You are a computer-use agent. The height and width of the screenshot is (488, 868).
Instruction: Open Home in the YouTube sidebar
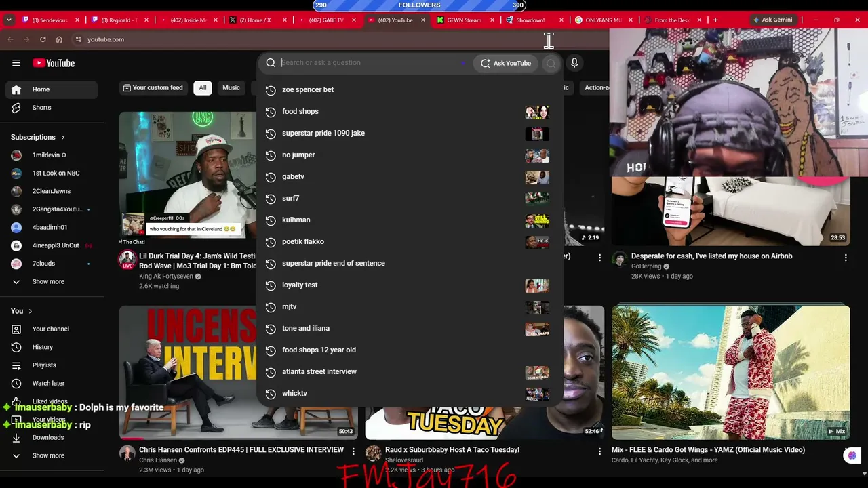(52, 89)
